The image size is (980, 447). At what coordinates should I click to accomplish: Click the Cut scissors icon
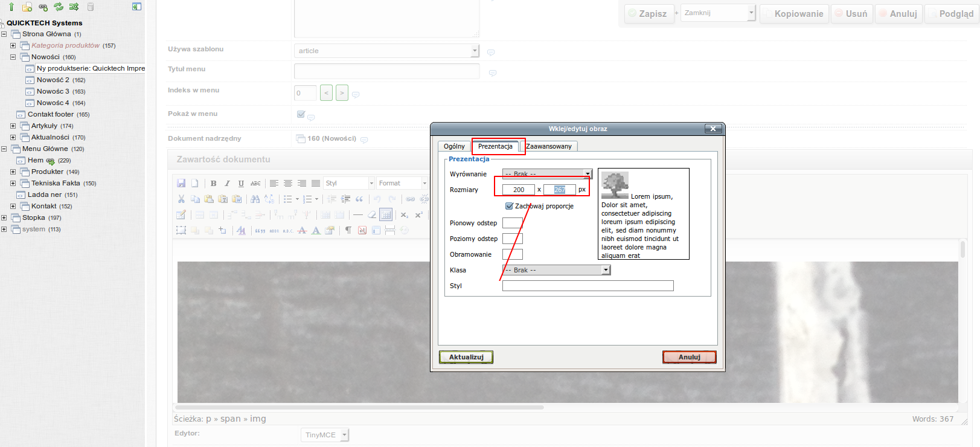pyautogui.click(x=181, y=199)
